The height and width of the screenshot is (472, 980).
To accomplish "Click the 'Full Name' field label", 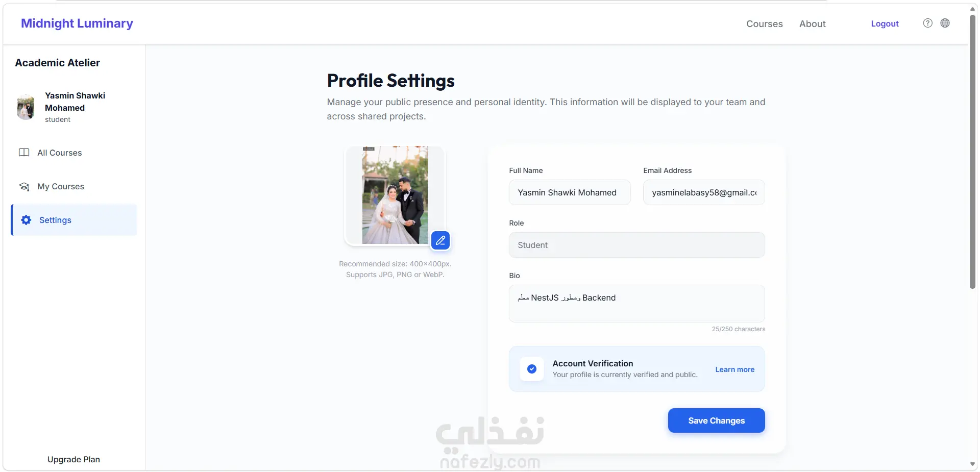I will coord(526,170).
